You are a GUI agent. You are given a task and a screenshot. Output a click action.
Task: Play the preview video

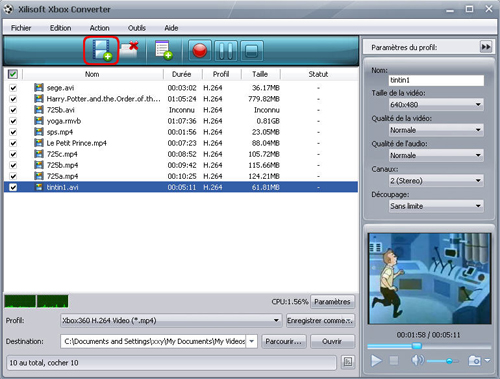tap(376, 360)
